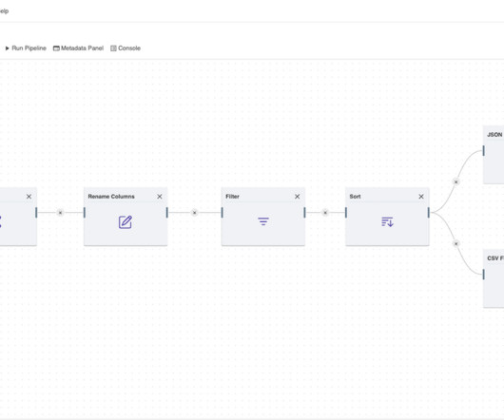Image resolution: width=504 pixels, height=420 pixels.
Task: Open the Metadata Panel
Action: coord(78,48)
